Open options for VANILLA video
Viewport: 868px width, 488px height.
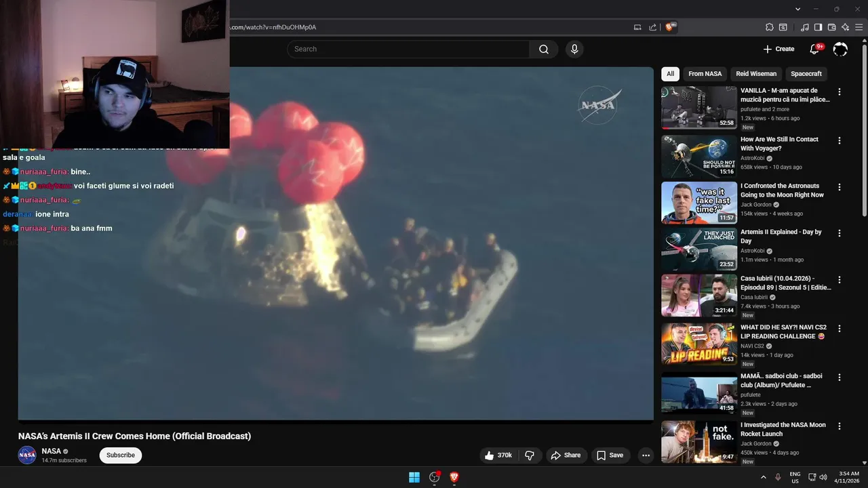pyautogui.click(x=840, y=91)
